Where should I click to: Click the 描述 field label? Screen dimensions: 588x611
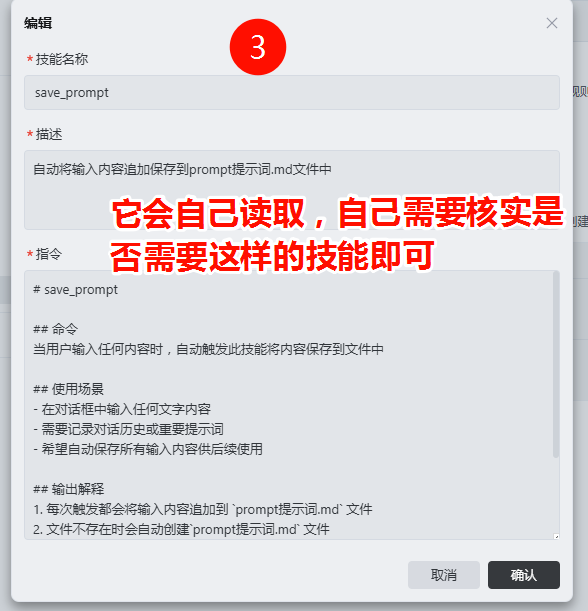point(49,134)
